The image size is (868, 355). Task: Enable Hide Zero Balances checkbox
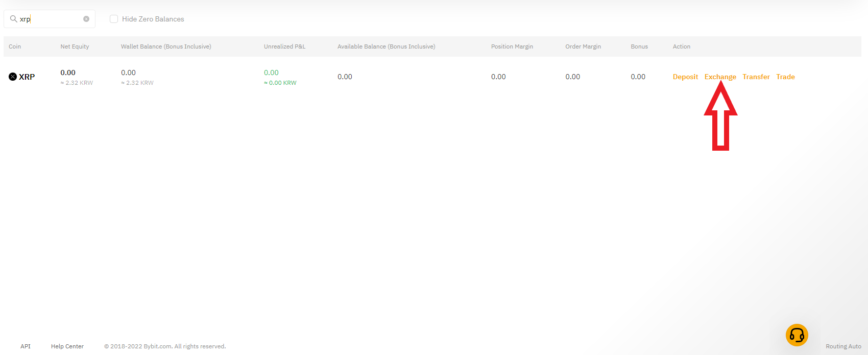click(114, 19)
